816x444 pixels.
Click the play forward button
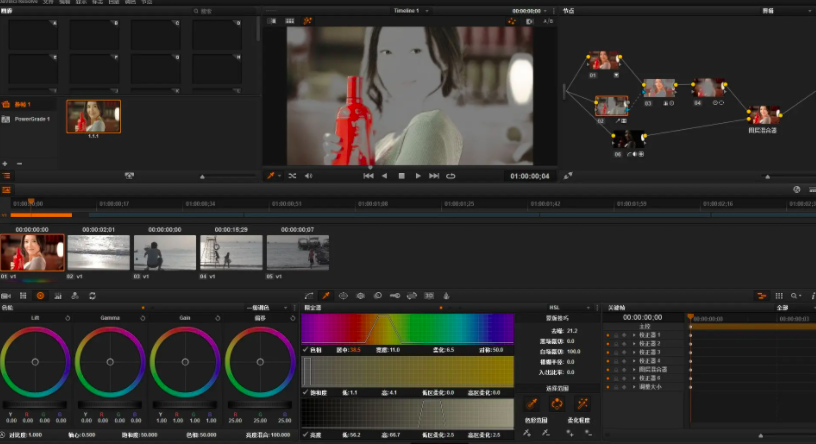click(x=418, y=176)
